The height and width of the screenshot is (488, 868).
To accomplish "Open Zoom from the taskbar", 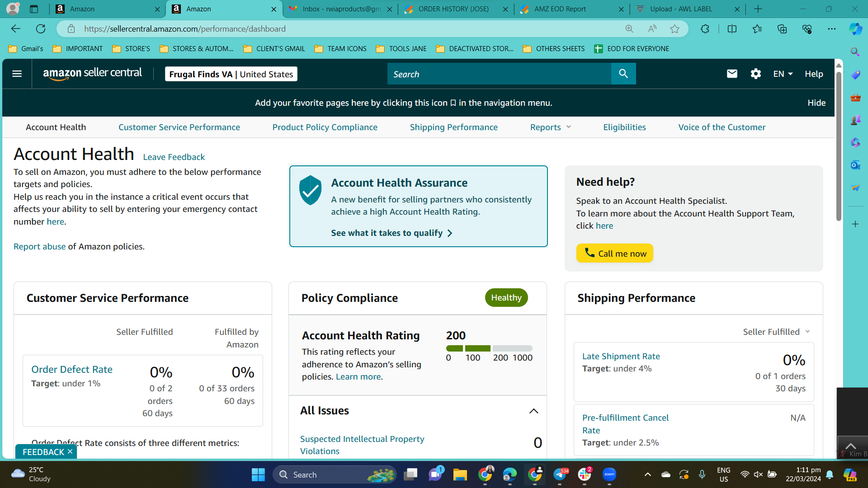I will click(x=609, y=474).
